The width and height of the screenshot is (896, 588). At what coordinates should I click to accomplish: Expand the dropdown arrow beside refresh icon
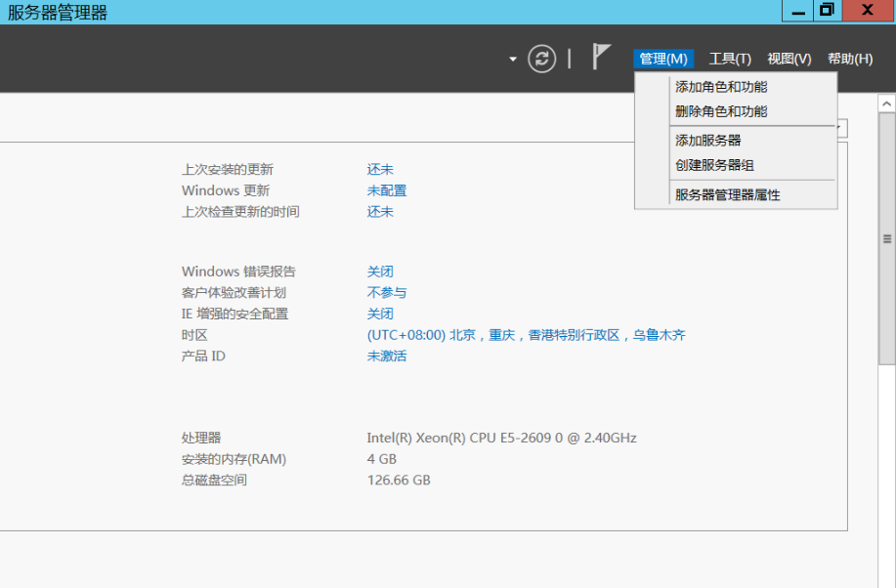(x=513, y=60)
